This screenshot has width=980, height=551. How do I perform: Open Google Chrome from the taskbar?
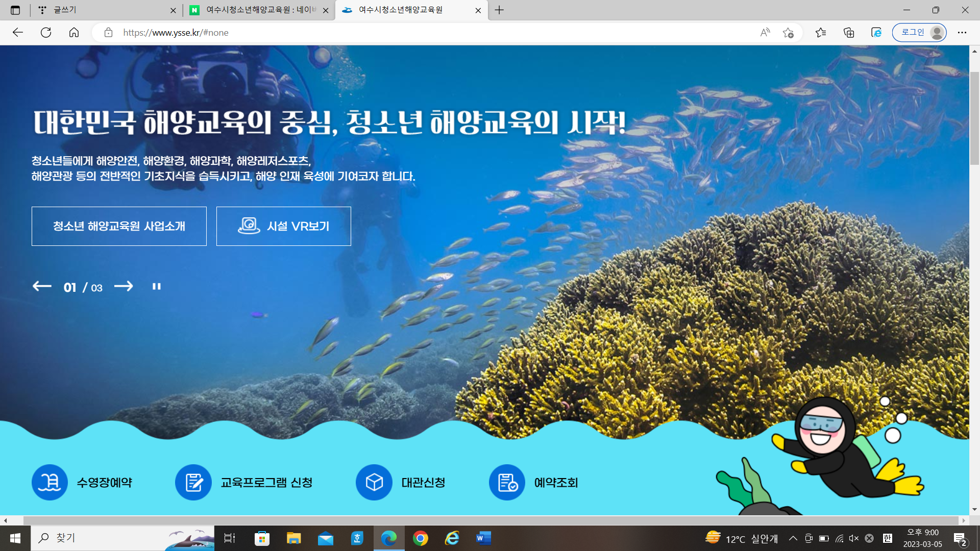421,538
